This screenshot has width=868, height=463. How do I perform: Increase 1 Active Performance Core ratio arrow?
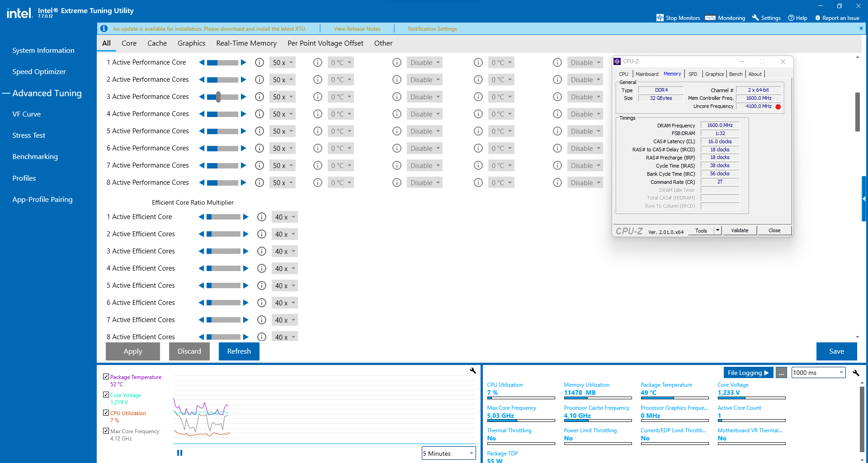(x=244, y=62)
